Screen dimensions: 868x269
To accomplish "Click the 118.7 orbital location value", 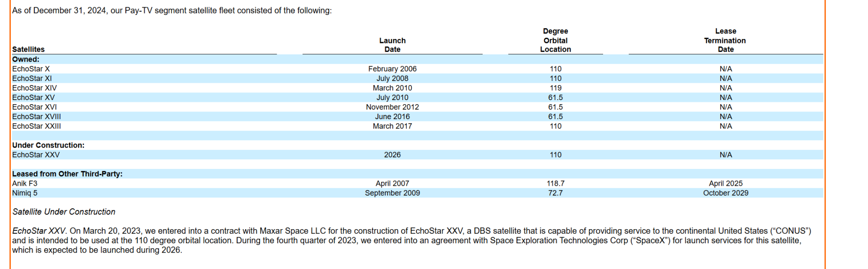I will coord(555,183).
